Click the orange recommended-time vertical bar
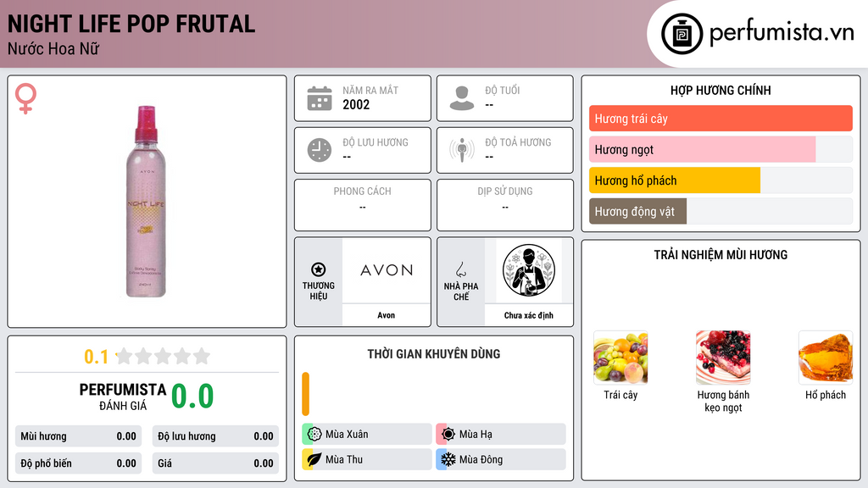The height and width of the screenshot is (488, 868). click(x=305, y=394)
